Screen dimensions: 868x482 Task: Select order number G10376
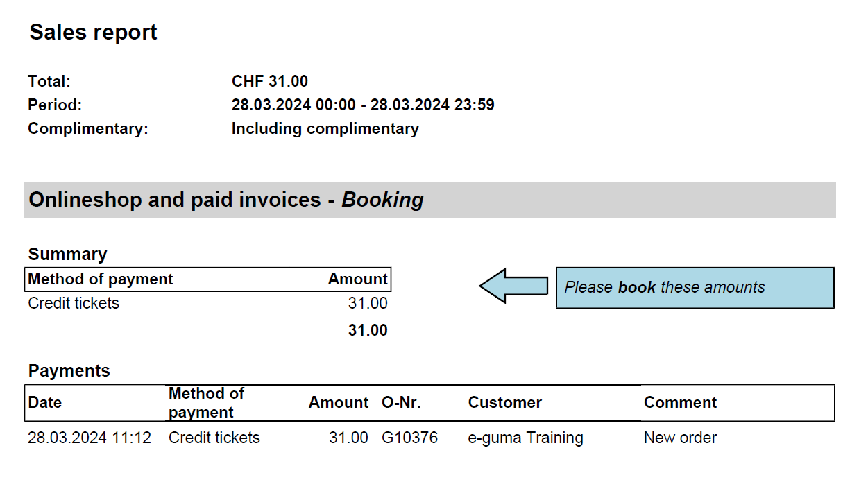(x=410, y=438)
